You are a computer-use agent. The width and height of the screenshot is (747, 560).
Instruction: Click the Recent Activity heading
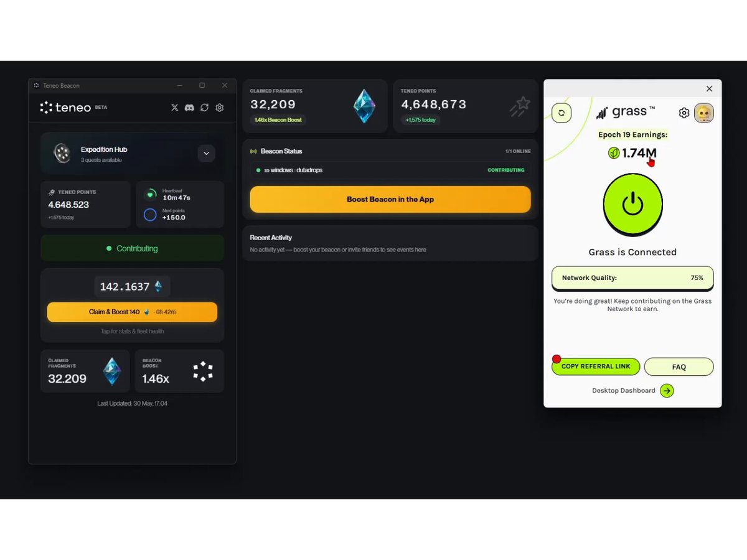(271, 238)
